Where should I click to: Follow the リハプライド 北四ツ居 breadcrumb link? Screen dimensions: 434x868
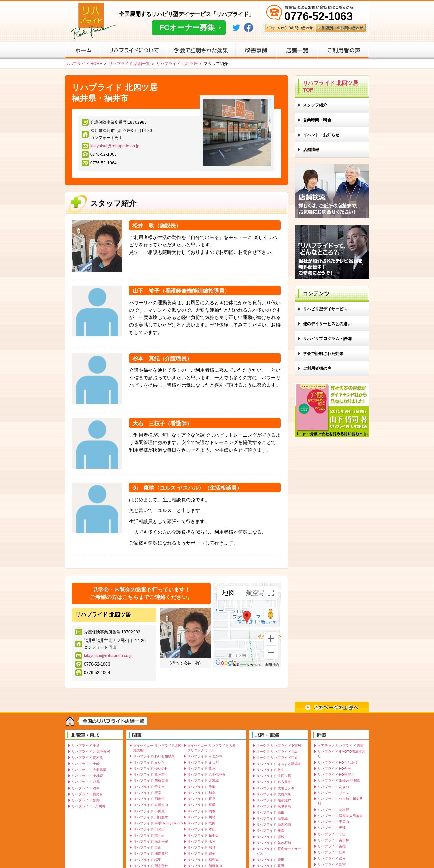pyautogui.click(x=177, y=64)
